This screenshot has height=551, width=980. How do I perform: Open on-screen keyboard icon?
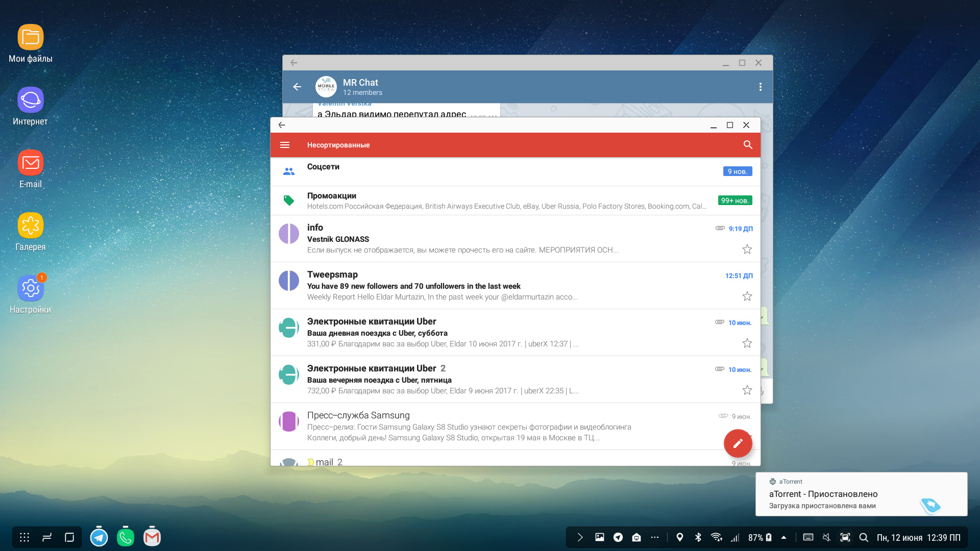tap(808, 537)
